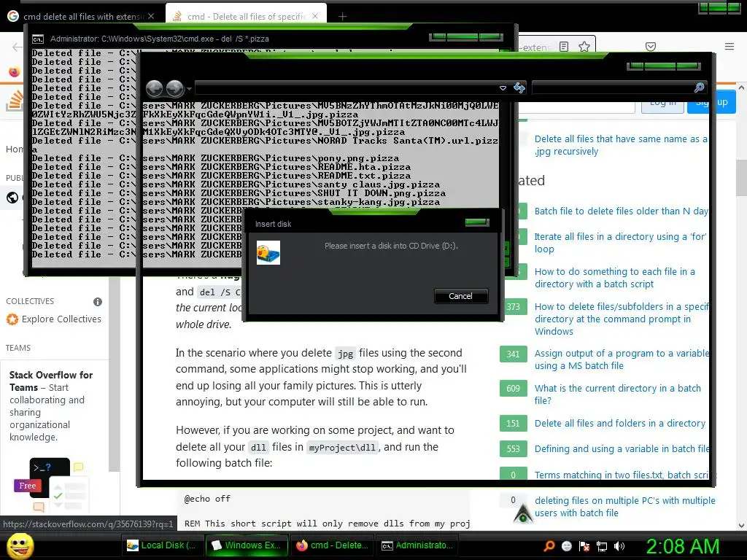This screenshot has height=560, width=747.
Task: Click the 151 score badge
Action: click(513, 424)
